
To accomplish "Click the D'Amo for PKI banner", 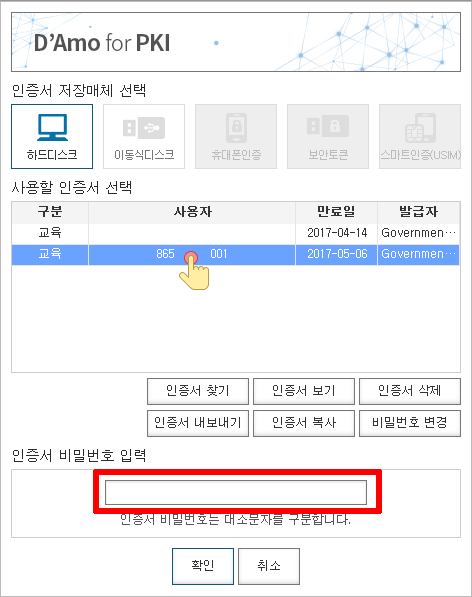I will [236, 42].
